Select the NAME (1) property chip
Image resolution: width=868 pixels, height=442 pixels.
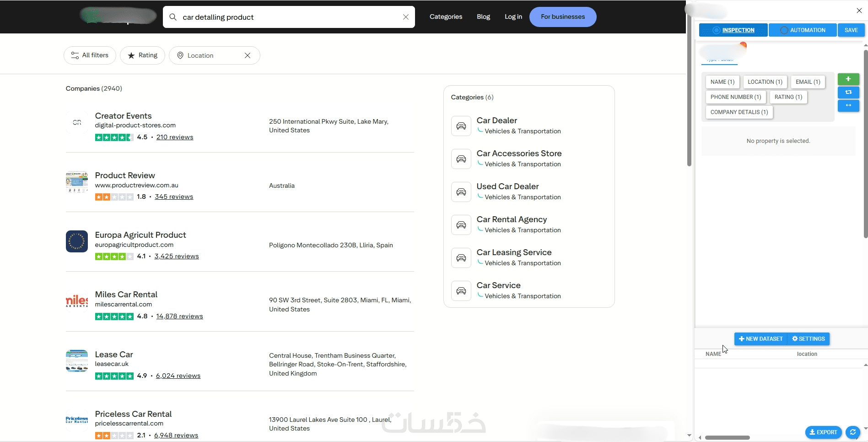coord(722,82)
